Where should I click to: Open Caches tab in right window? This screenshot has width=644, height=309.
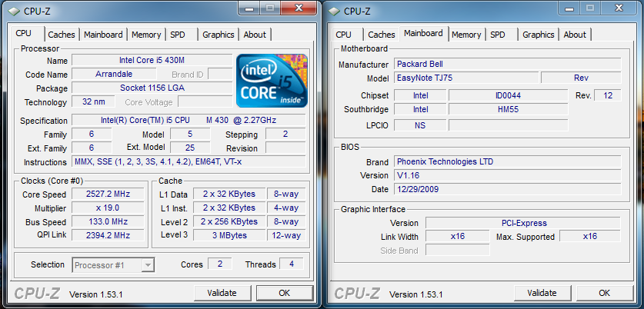click(x=381, y=35)
